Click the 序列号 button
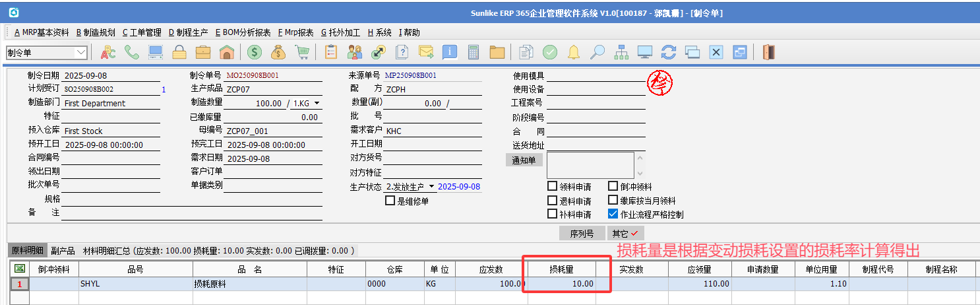Screen dimensions: 980x305 [582, 234]
